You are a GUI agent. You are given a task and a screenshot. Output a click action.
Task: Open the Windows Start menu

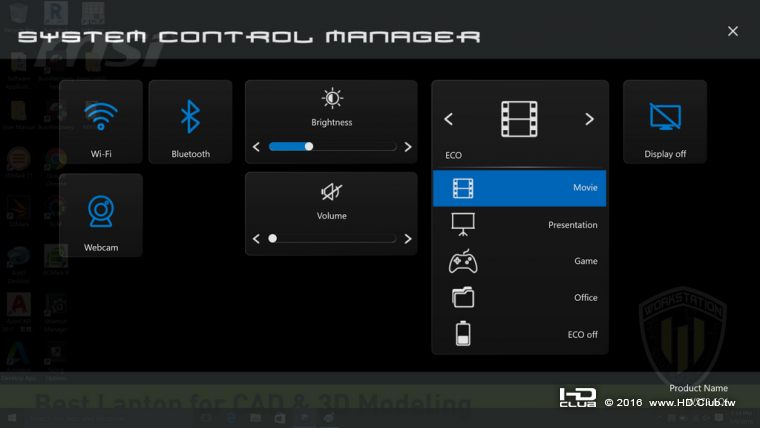coord(12,418)
